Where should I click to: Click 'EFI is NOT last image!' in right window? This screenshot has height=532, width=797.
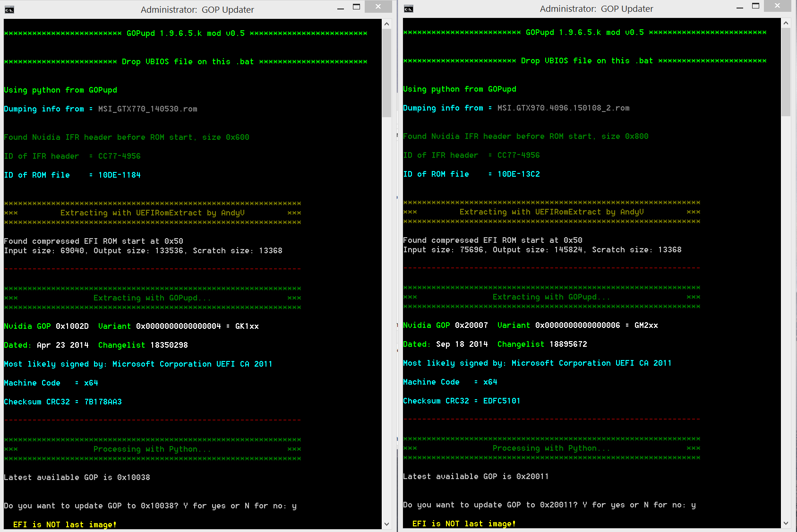[x=464, y=524]
